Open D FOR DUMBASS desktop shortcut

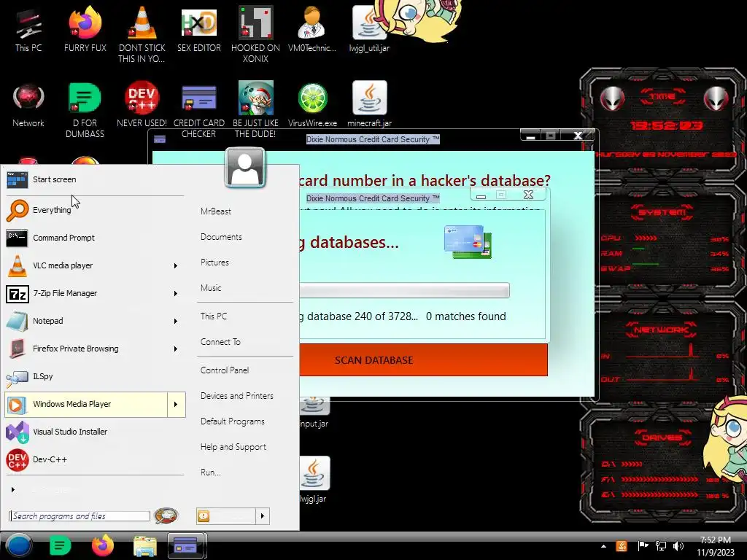[85, 110]
